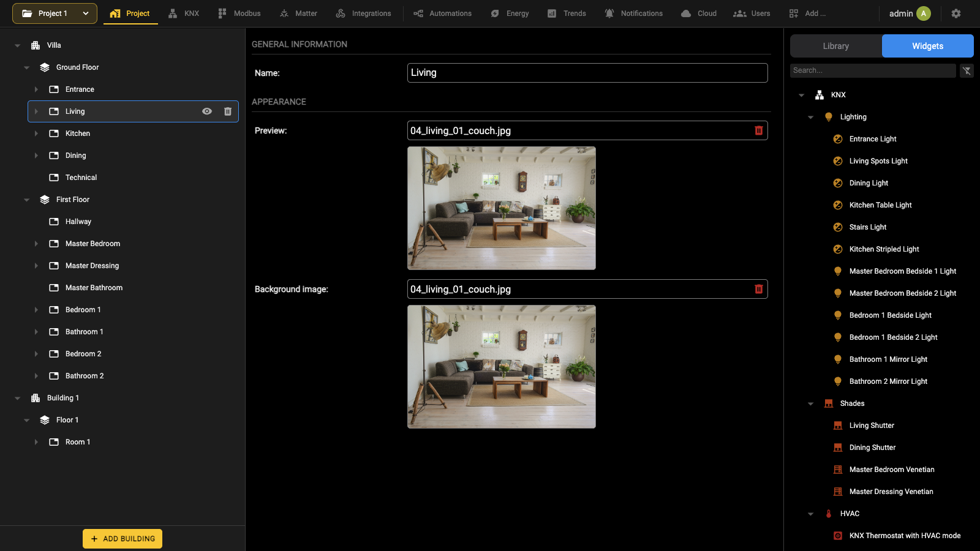The width and height of the screenshot is (980, 551).
Task: Select Stairs Light widget
Action: [x=867, y=227]
